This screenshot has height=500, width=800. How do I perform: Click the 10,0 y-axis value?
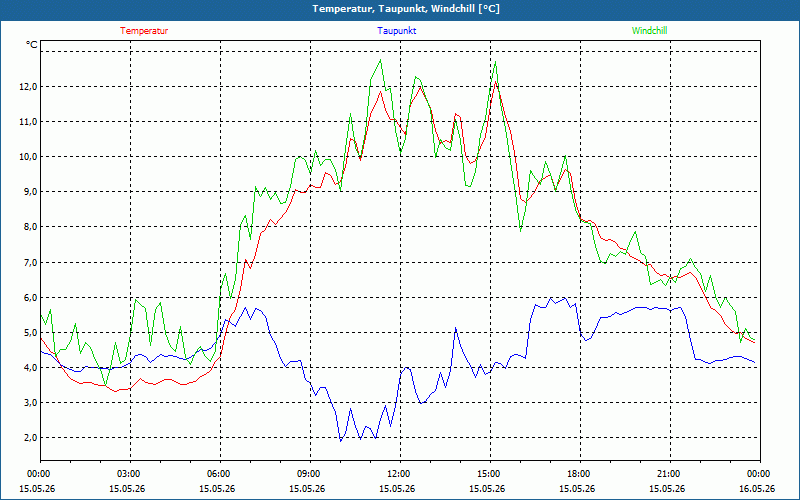pos(29,157)
